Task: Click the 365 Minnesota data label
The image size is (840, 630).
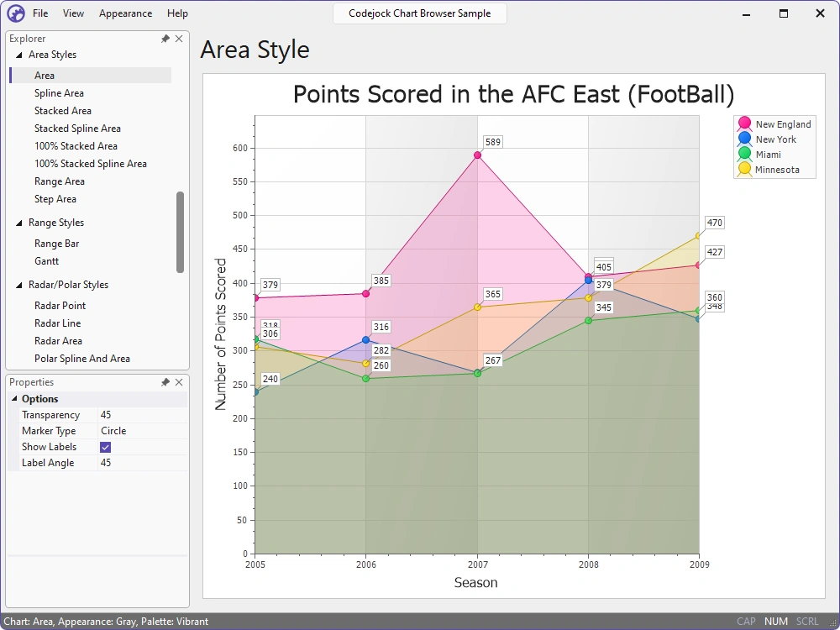Action: tap(492, 294)
